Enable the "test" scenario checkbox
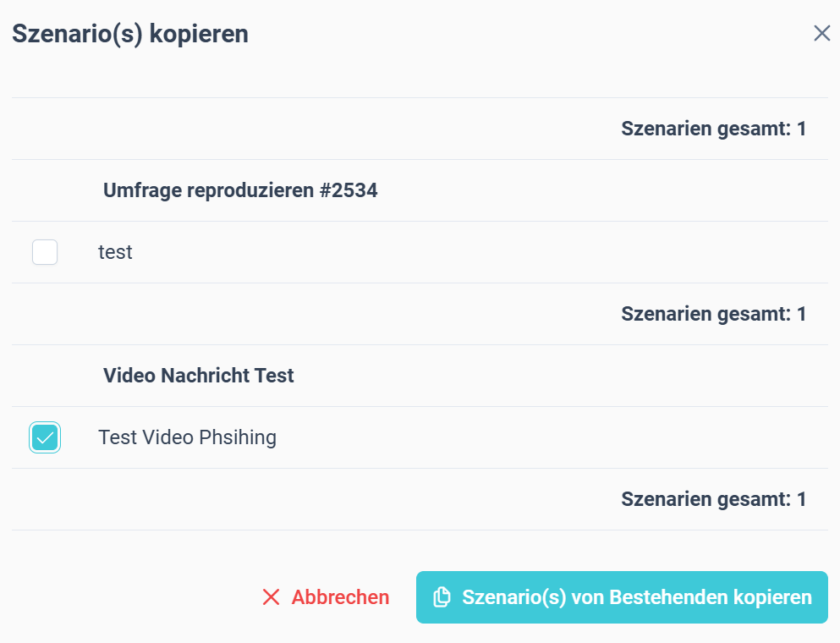 [x=45, y=252]
